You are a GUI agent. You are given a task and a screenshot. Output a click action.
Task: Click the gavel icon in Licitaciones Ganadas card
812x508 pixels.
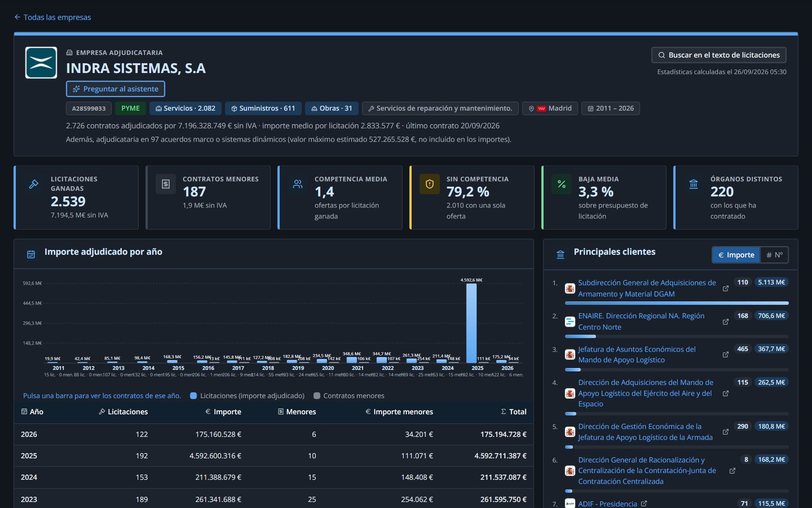click(34, 184)
